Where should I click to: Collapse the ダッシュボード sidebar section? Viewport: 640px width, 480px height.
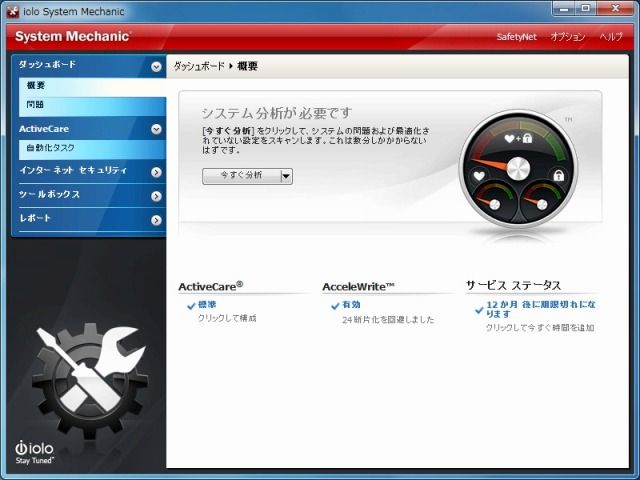(156, 67)
